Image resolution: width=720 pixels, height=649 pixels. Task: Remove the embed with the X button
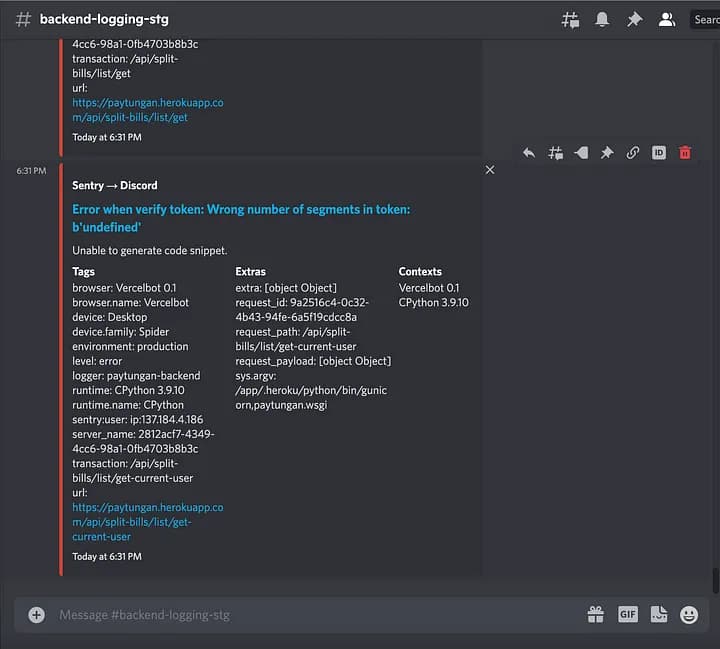490,170
